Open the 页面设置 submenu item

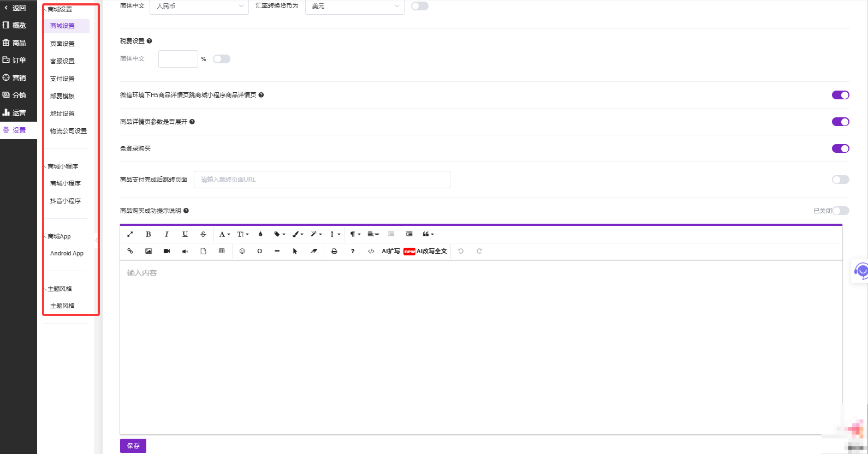click(x=62, y=44)
